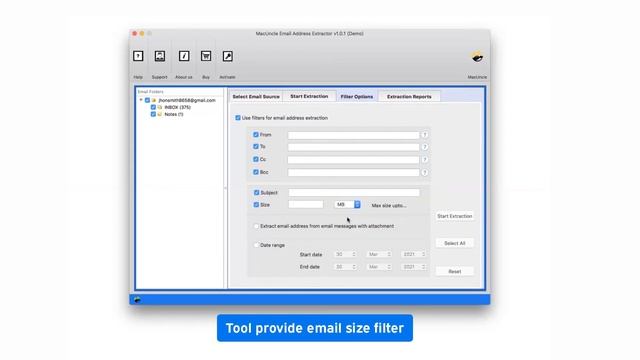Uncheck the jhonsmith8658@gmail.com account checkbox
The image size is (640, 360).
pos(147,100)
